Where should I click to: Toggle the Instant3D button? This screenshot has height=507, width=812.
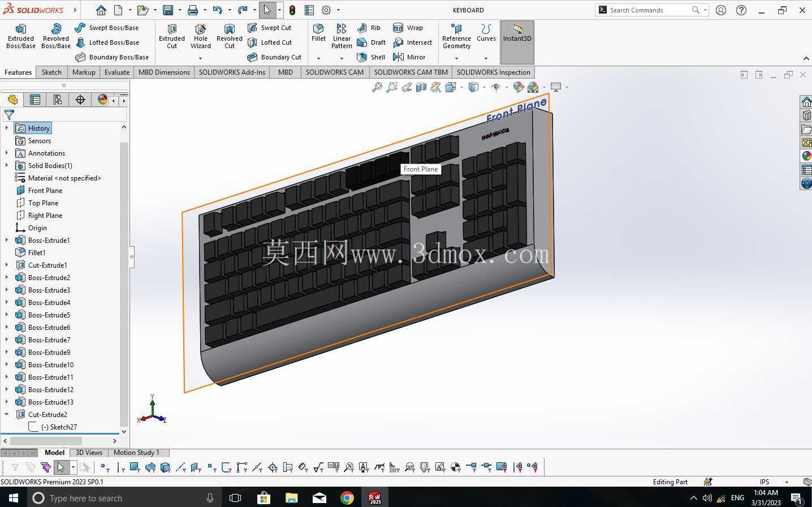[x=517, y=42]
